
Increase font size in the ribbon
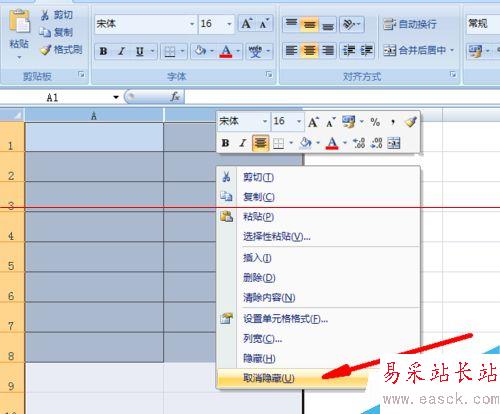pos(247,24)
